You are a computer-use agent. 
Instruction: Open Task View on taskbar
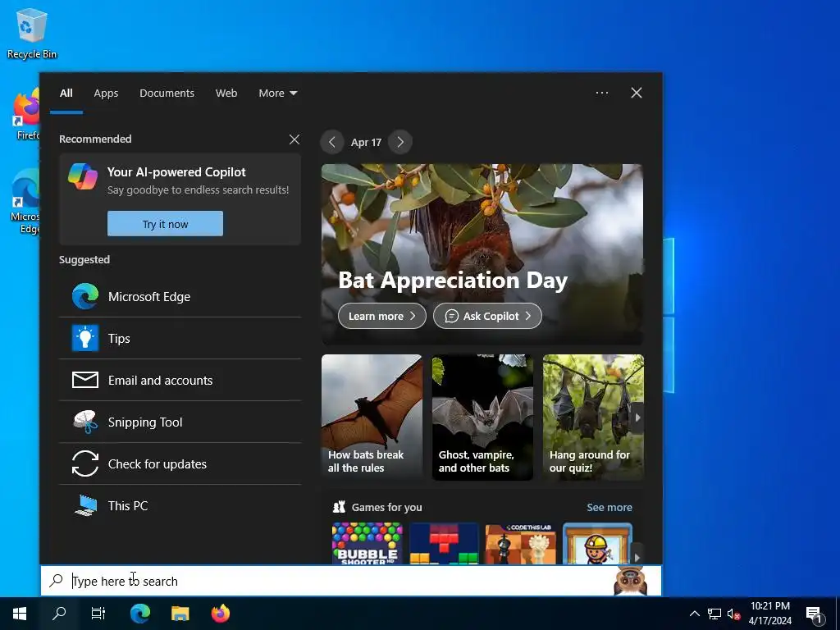98,614
